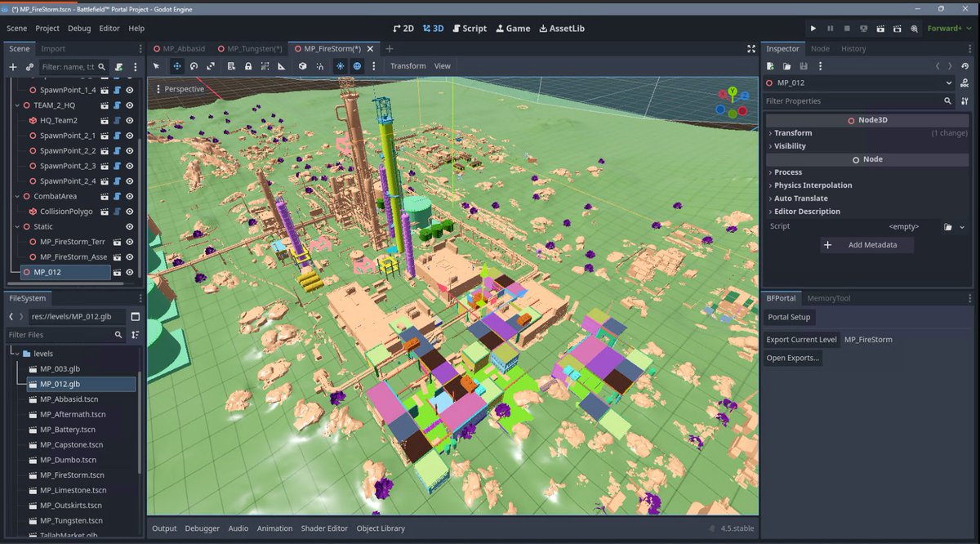Toggle preview sunlight icon
The width and height of the screenshot is (980, 544).
pyautogui.click(x=341, y=66)
